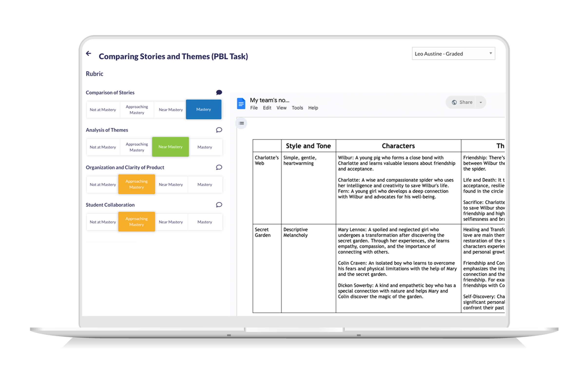
Task: Click the My team's no... document title
Action: 269,100
